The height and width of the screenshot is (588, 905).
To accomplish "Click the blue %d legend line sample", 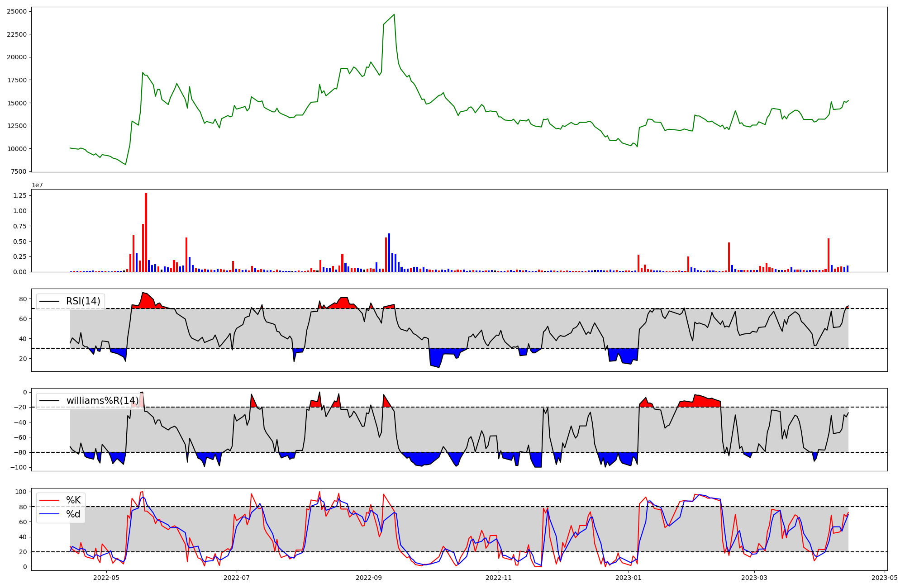I will 50,514.
